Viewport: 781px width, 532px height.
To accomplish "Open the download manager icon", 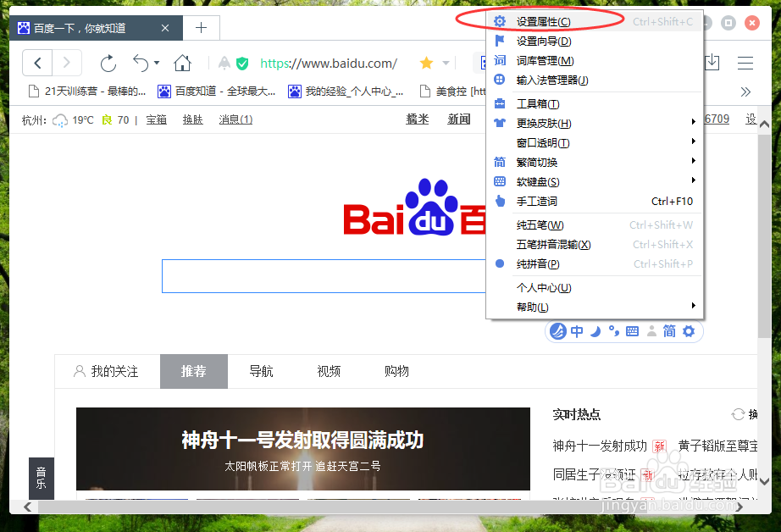I will (712, 63).
